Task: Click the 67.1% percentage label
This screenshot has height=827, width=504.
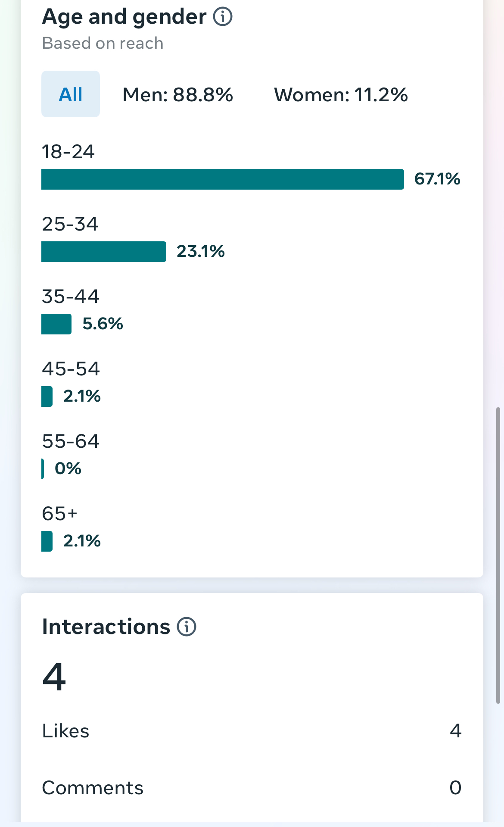Action: pos(437,179)
